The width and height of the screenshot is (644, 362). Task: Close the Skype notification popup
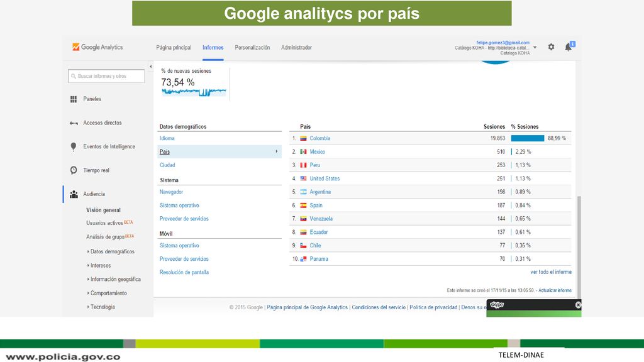pos(578,305)
